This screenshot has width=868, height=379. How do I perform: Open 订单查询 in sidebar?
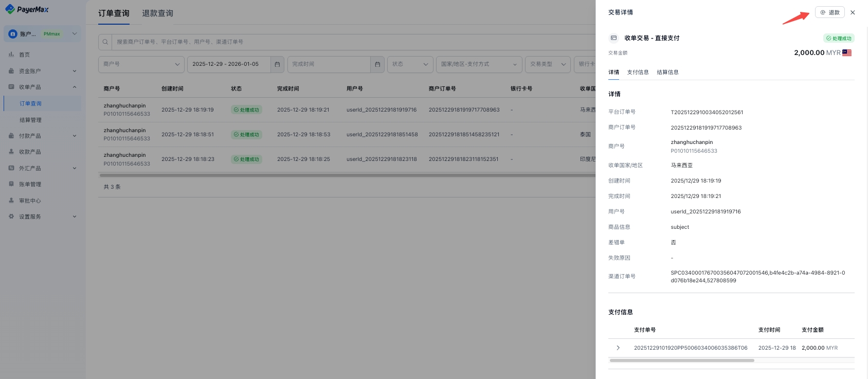coord(42,103)
